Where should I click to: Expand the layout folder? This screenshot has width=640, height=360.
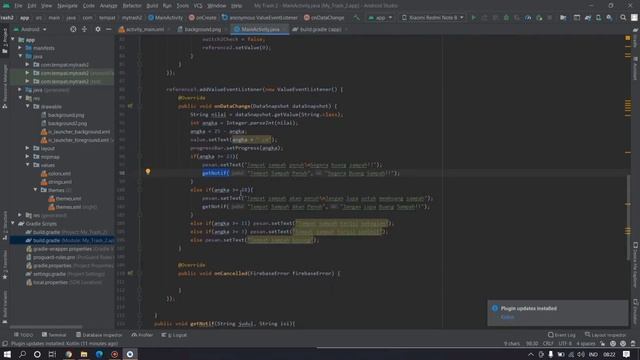point(28,148)
